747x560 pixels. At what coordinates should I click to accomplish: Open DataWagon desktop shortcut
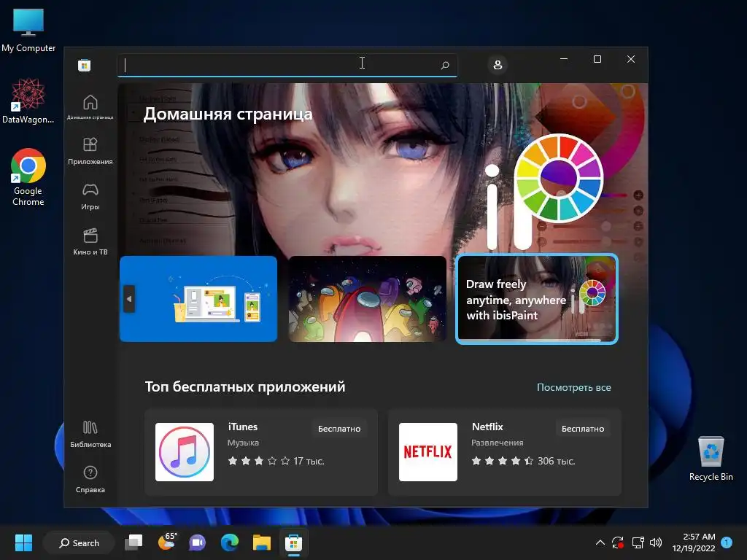click(28, 101)
